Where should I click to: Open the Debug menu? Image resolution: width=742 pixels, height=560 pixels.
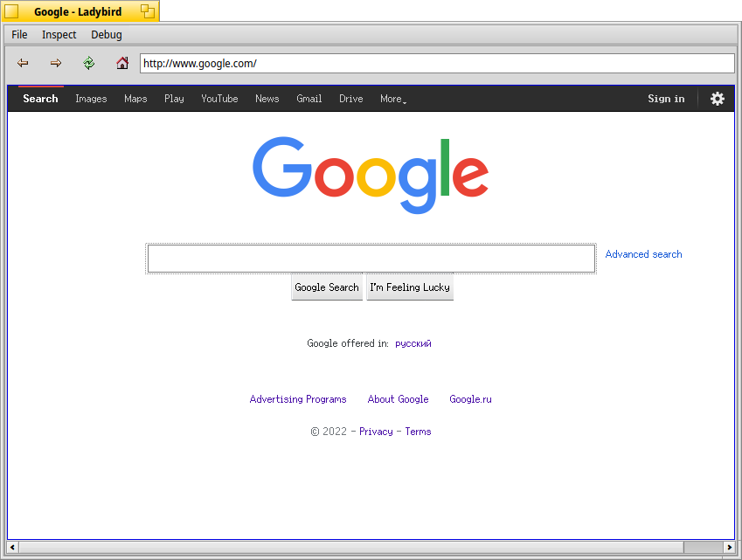[x=107, y=35]
